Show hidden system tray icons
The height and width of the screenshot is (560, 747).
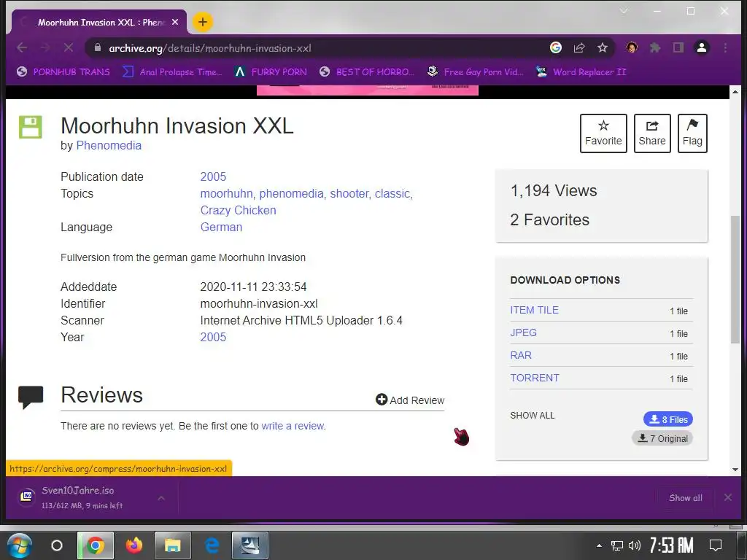pos(599,545)
